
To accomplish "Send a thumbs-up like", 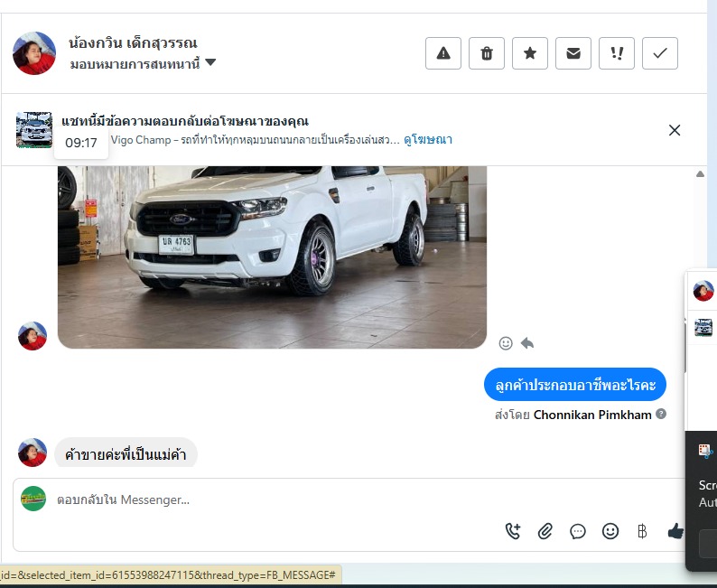I will tap(675, 531).
